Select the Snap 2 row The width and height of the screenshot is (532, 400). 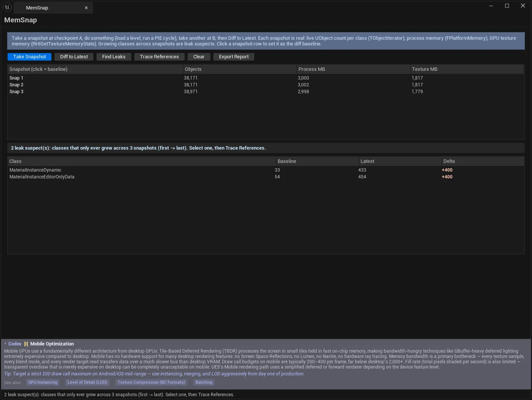[x=266, y=85]
